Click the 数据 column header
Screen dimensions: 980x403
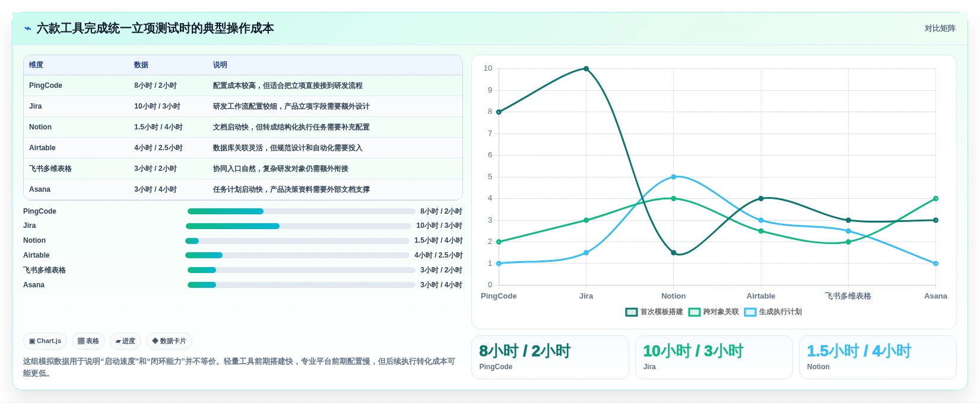coord(141,65)
